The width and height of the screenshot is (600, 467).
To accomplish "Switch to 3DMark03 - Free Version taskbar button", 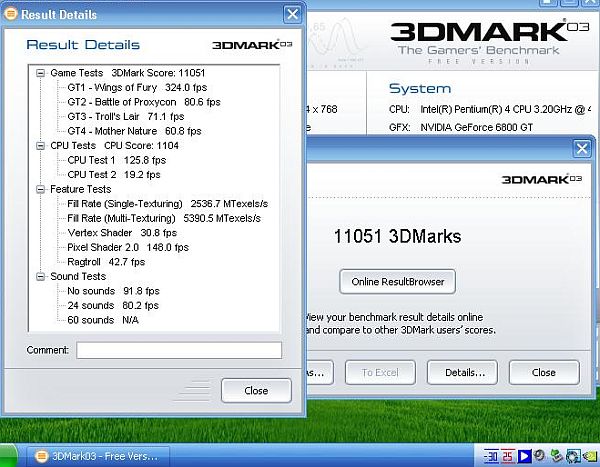I will pyautogui.click(x=98, y=456).
